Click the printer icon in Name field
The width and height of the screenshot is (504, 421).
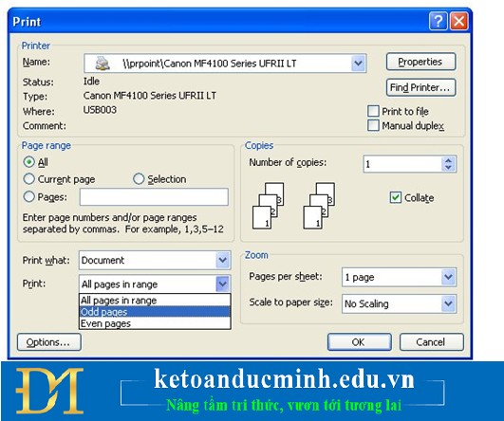pos(103,63)
